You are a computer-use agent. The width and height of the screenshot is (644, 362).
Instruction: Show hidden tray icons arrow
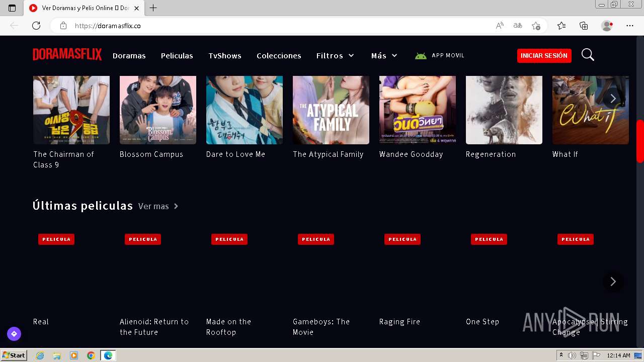561,355
